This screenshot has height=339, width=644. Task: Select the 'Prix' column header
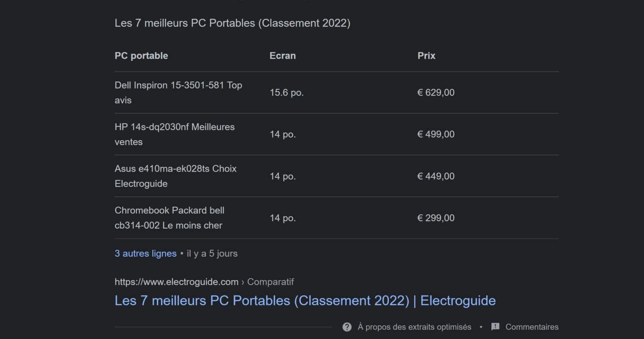[426, 56]
